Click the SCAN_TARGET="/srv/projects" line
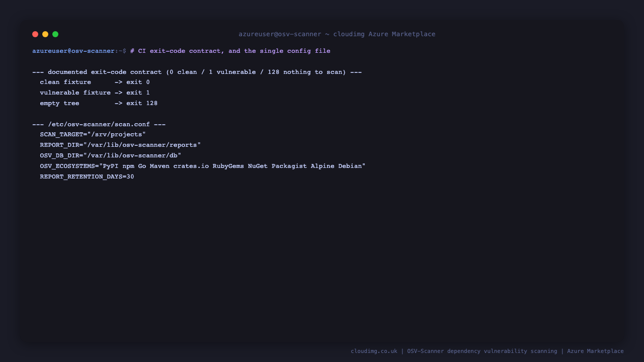This screenshot has width=644, height=362. coord(93,135)
